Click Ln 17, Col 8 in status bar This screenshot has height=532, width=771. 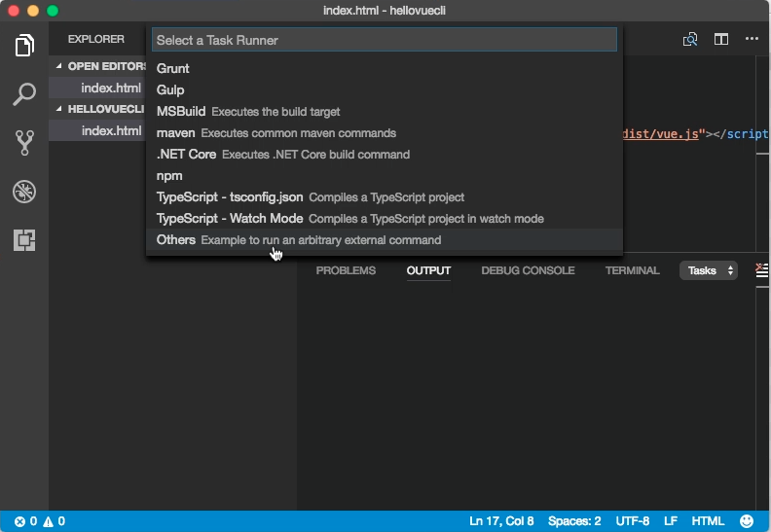[x=501, y=521]
